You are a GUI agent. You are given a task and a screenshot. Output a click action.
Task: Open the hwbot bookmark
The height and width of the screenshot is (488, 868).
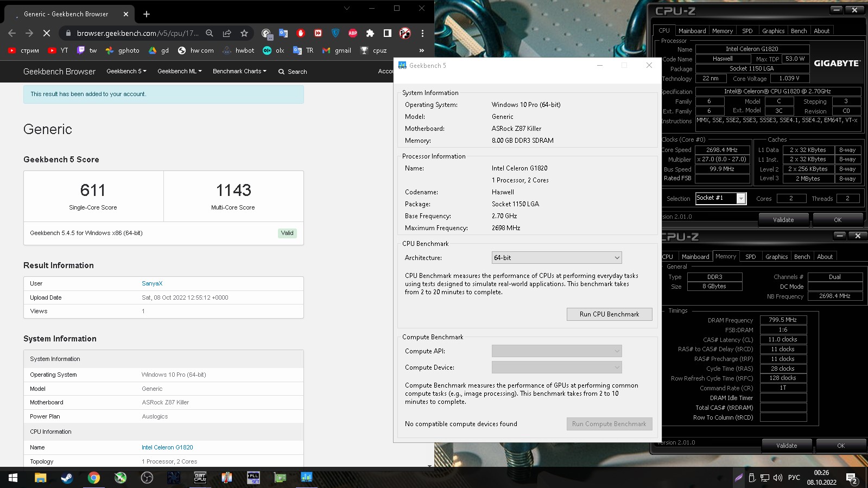tap(239, 50)
